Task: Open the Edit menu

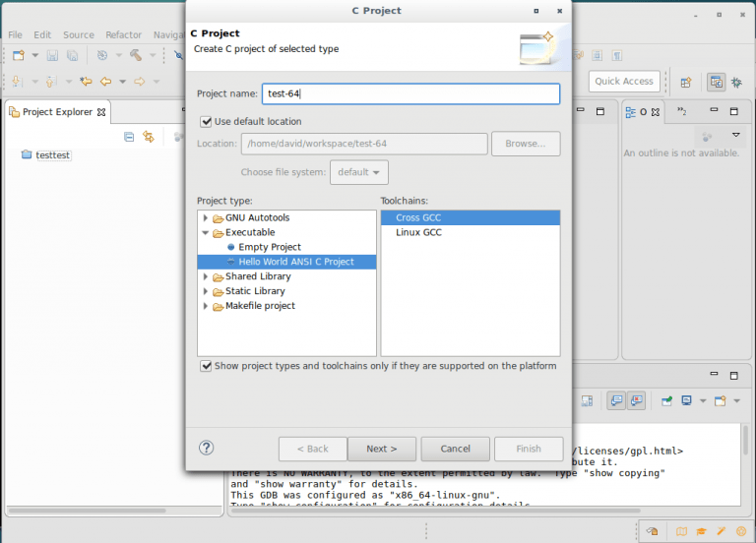Action: pyautogui.click(x=42, y=34)
